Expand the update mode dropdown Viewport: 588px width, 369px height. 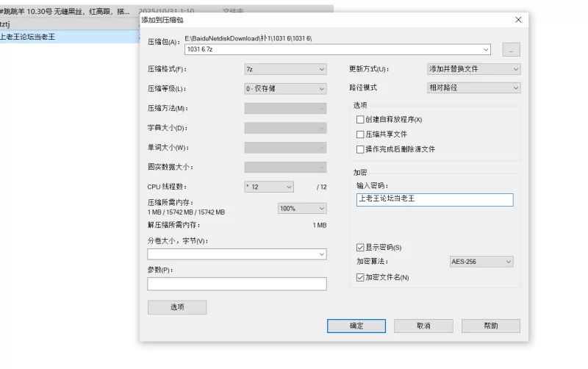(x=474, y=69)
